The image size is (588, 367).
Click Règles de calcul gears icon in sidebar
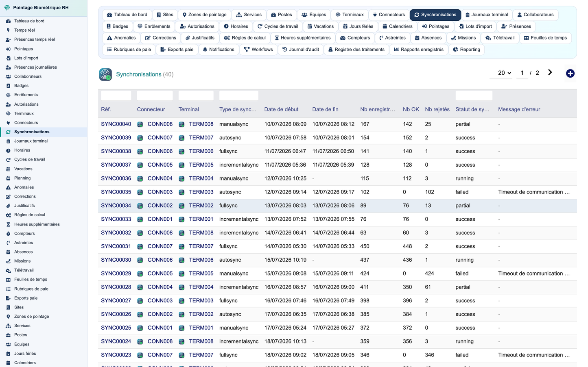tap(8, 215)
